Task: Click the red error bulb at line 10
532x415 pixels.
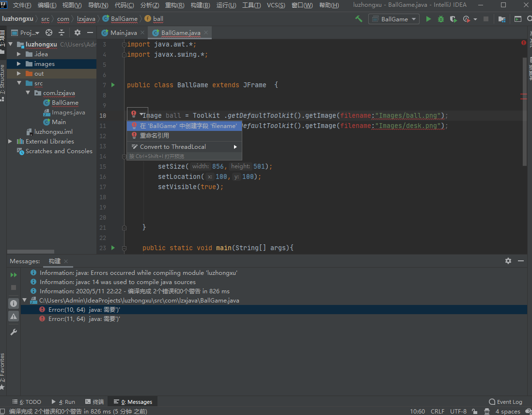Action: point(134,114)
